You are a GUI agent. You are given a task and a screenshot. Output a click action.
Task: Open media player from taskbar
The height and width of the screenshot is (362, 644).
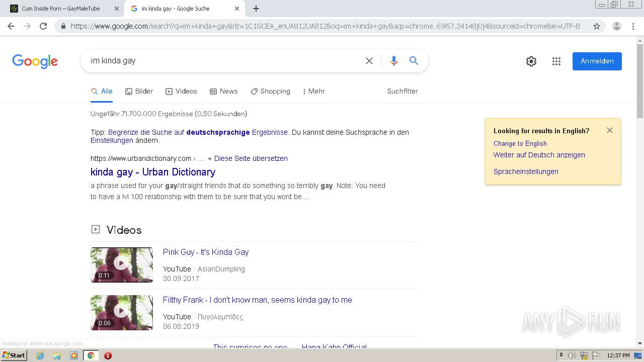tap(74, 355)
